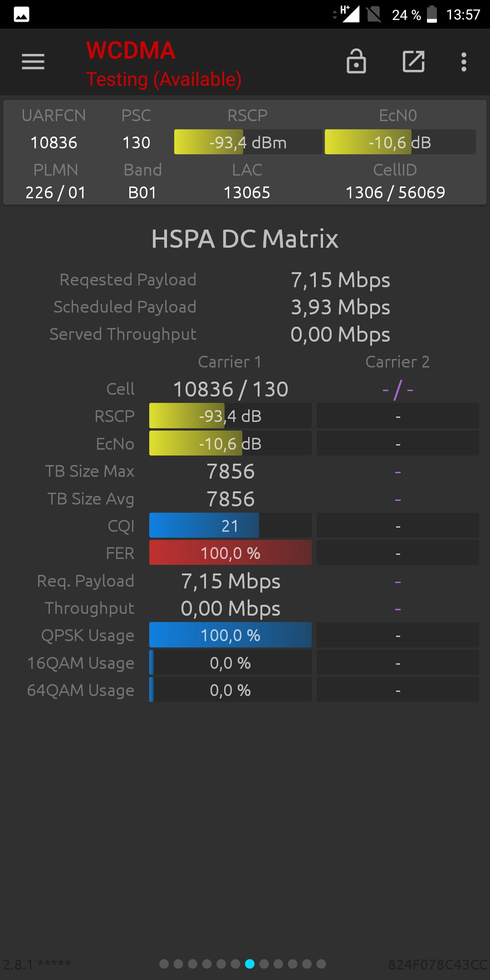490x980 pixels.
Task: Jump to the last page indicator dot
Action: pyautogui.click(x=321, y=964)
